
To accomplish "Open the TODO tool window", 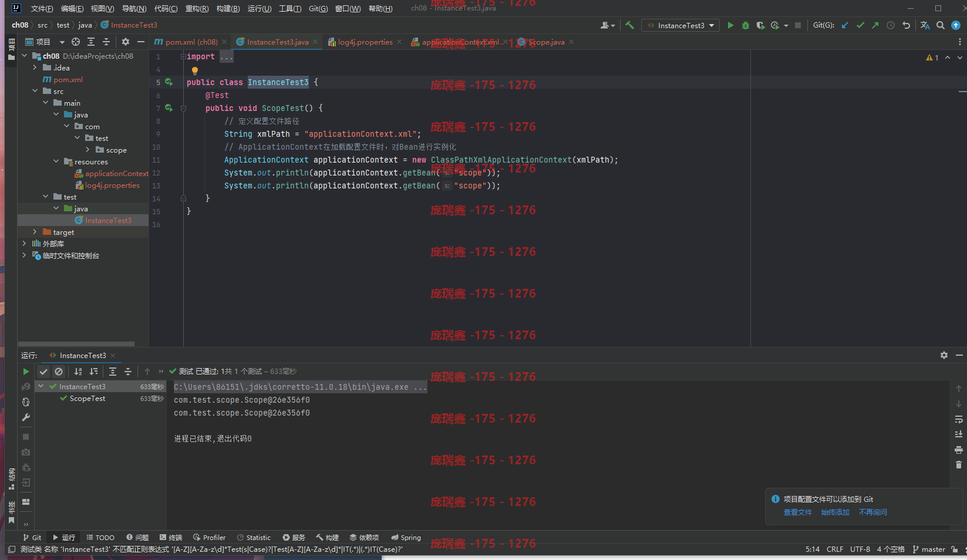I will [100, 538].
